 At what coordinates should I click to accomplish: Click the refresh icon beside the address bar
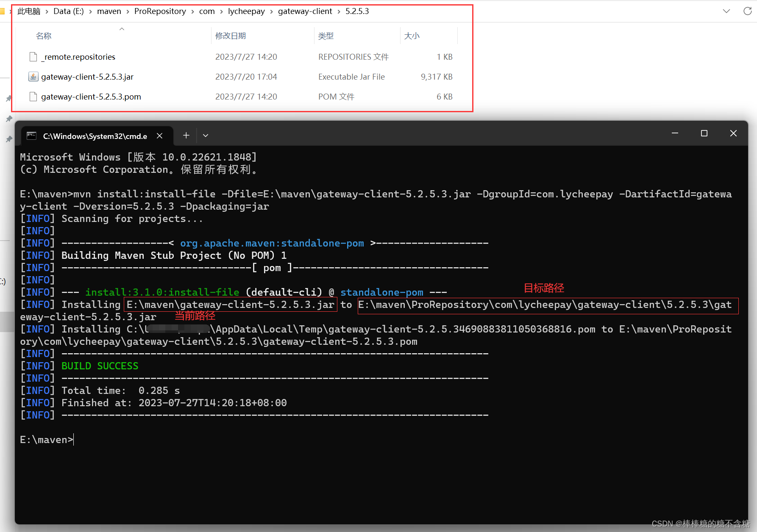(x=747, y=11)
